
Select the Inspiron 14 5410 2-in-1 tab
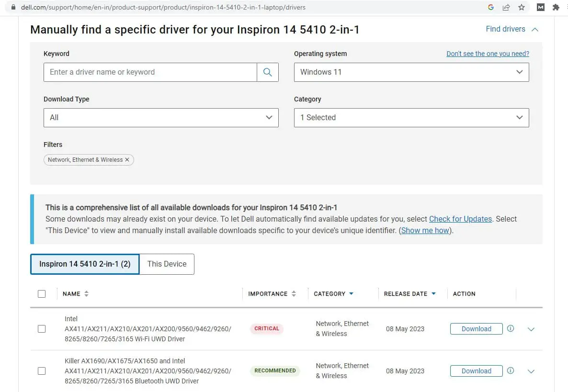[x=85, y=264]
